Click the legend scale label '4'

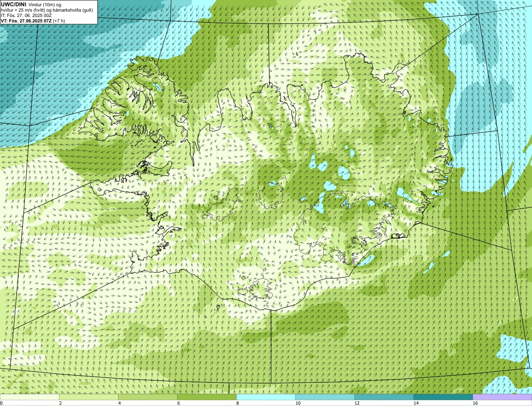(119, 403)
